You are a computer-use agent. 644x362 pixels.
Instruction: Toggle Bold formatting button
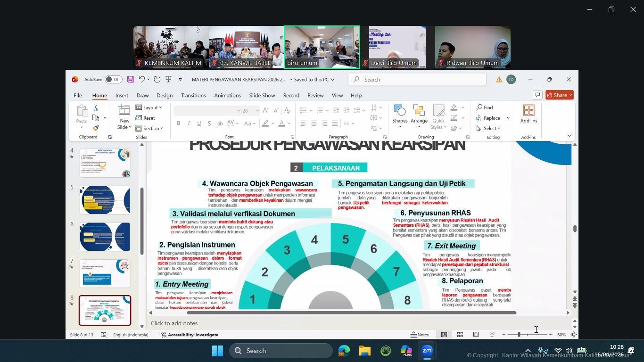179,123
